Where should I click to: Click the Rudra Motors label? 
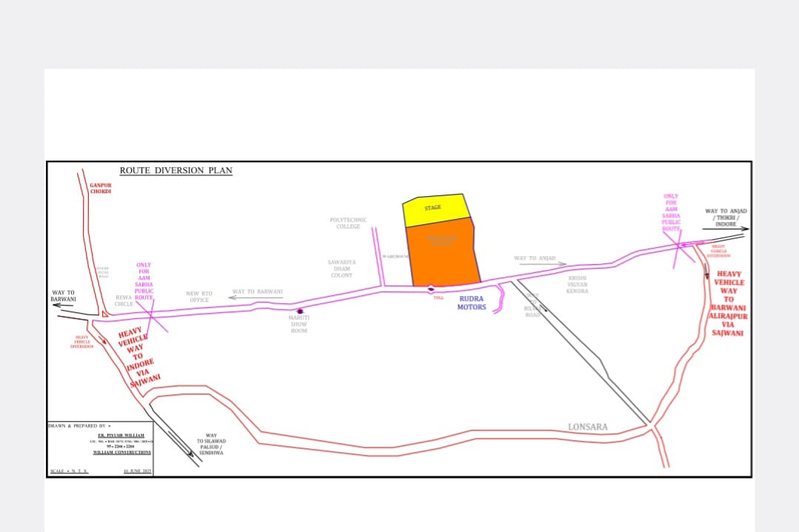coord(472,303)
